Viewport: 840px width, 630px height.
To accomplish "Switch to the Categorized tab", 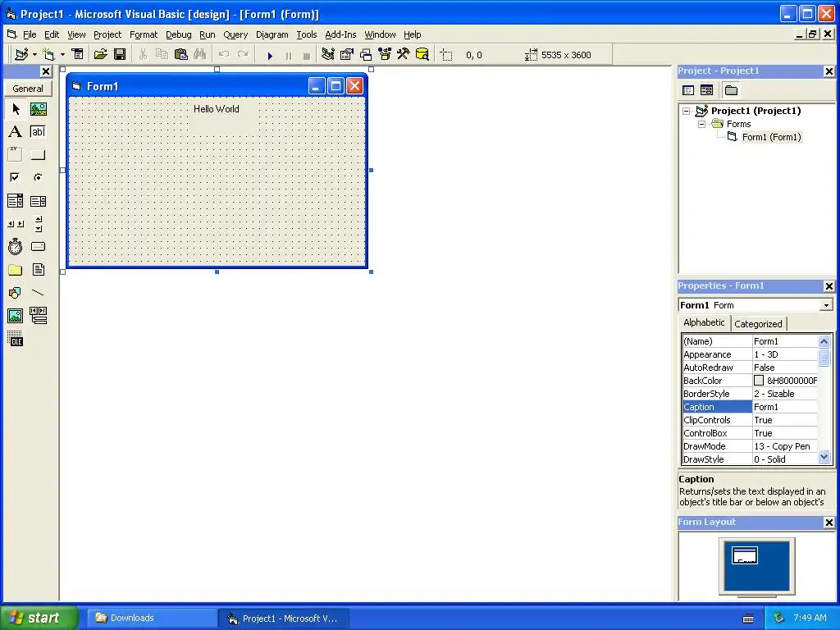I will point(757,323).
